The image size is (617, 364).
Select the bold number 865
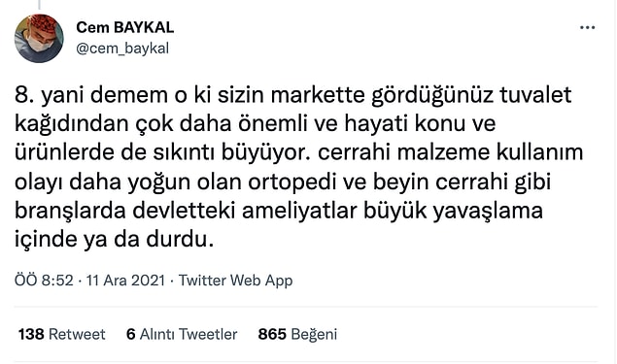click(x=272, y=335)
